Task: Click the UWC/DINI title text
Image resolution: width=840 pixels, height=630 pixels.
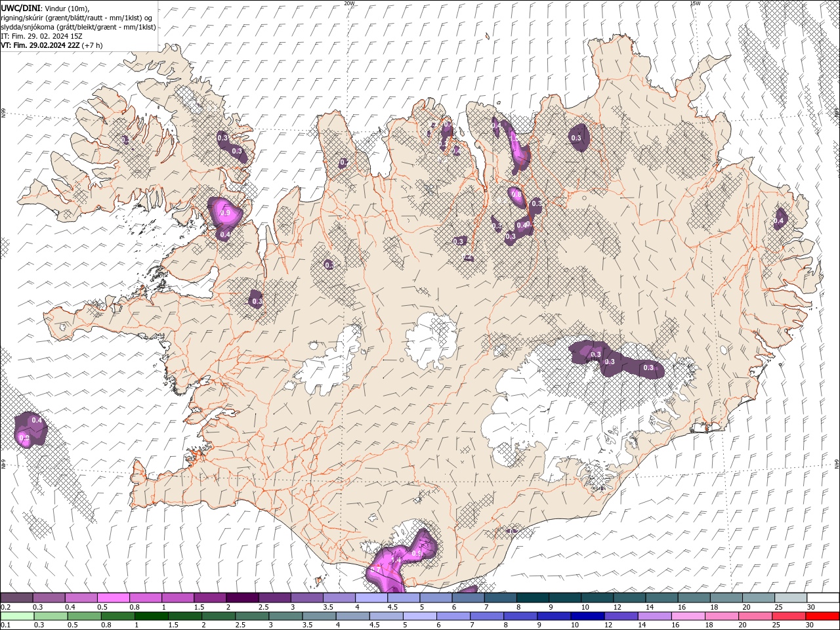Action: [x=20, y=7]
